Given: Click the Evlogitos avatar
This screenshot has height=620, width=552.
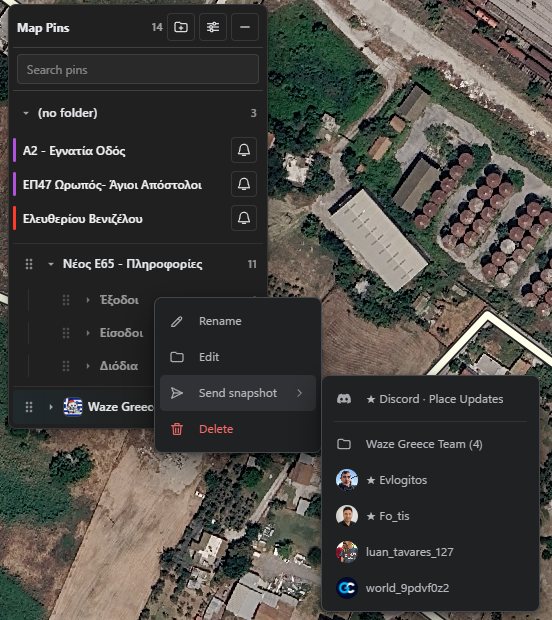Looking at the screenshot, I should point(347,480).
